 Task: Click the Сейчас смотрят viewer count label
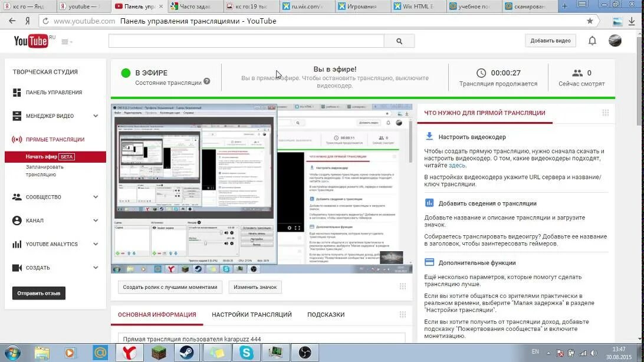[x=581, y=84]
